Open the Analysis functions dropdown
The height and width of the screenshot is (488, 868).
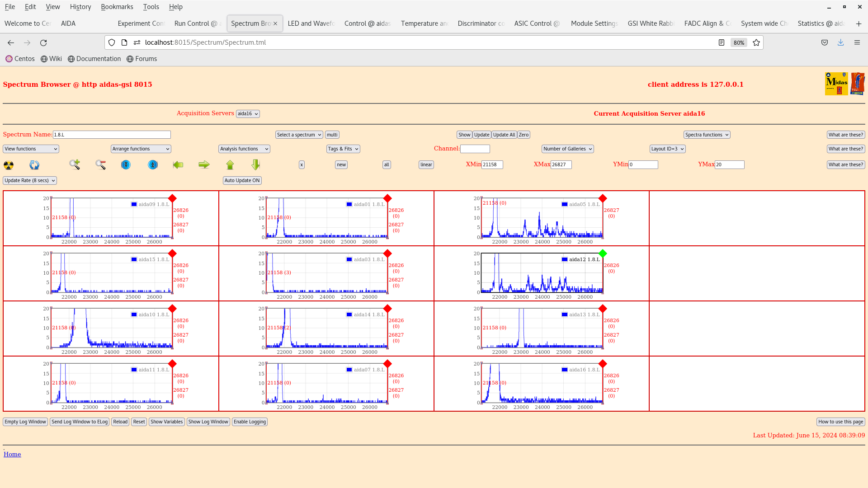pyautogui.click(x=244, y=149)
